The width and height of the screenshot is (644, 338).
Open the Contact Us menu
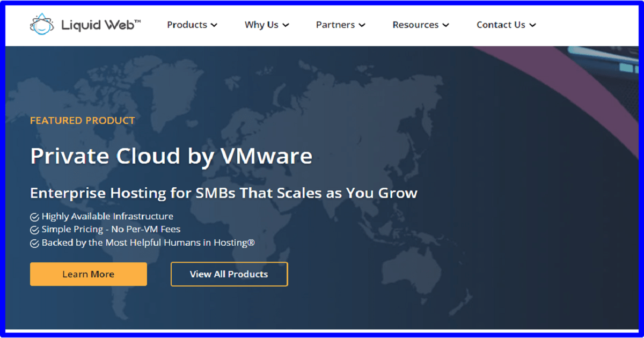tap(506, 25)
